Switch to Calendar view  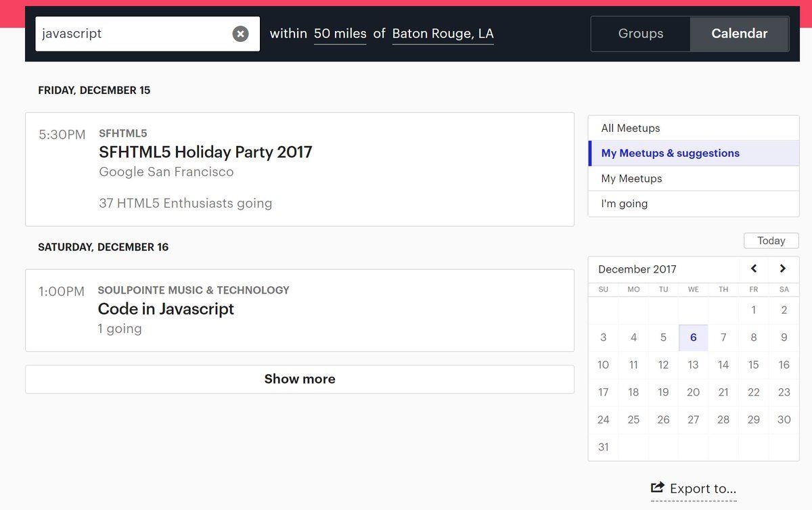click(739, 34)
